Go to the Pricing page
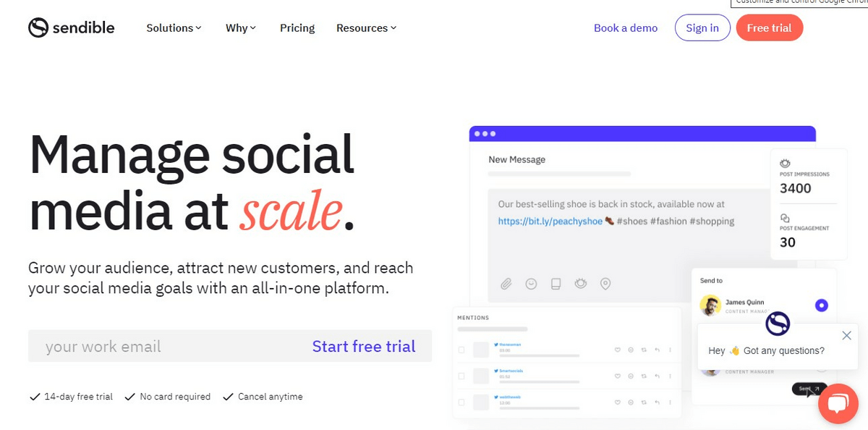Screen dimensions: 868x430 297,28
